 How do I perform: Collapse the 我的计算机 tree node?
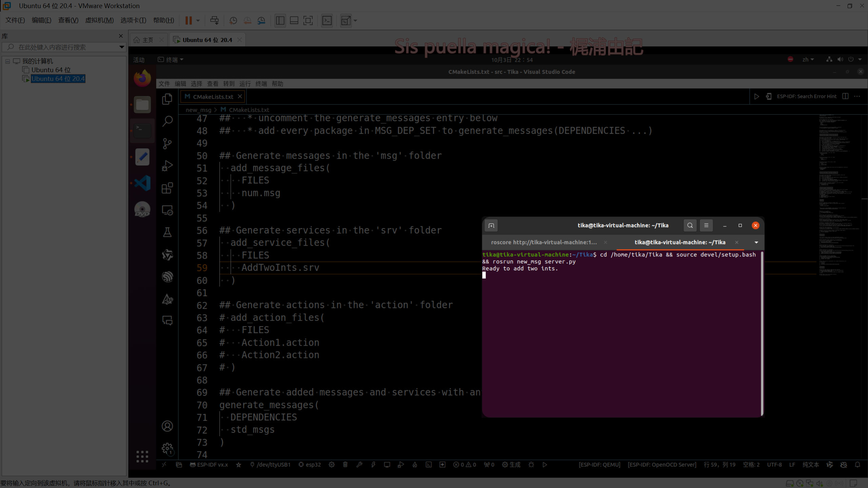click(x=7, y=61)
